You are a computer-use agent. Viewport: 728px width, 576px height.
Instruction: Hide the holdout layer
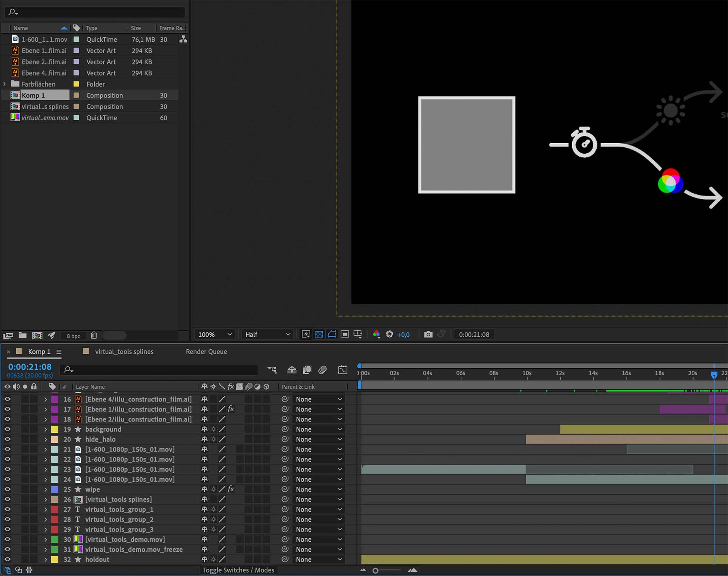[7, 559]
